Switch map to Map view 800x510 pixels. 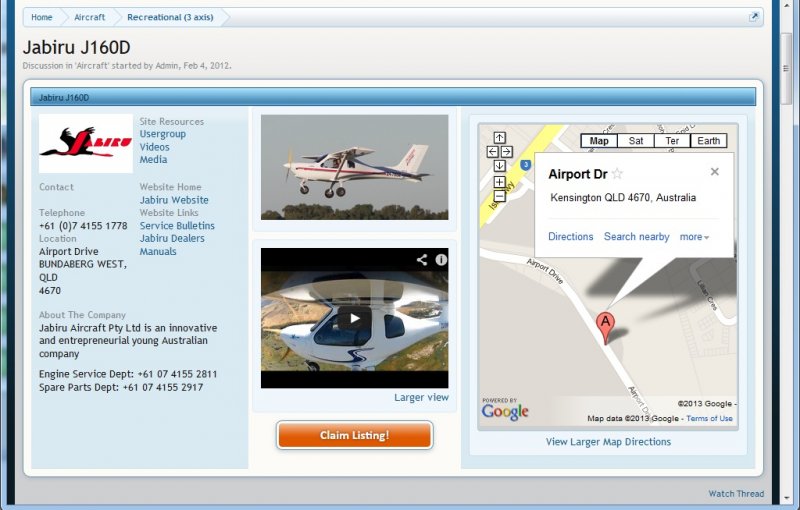click(x=599, y=141)
